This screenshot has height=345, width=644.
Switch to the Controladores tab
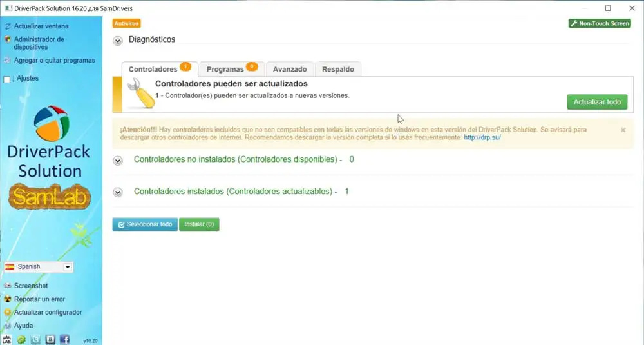(160, 69)
